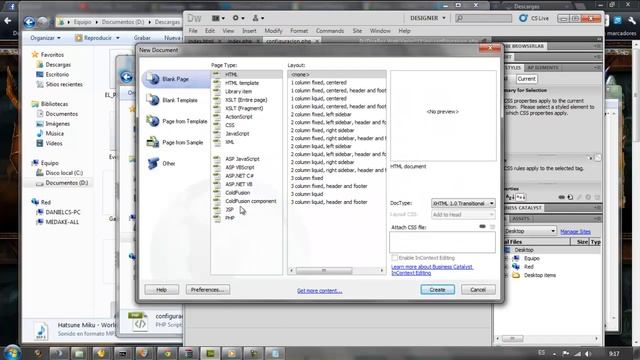Switch to Current CSS styles mode

coord(527,79)
